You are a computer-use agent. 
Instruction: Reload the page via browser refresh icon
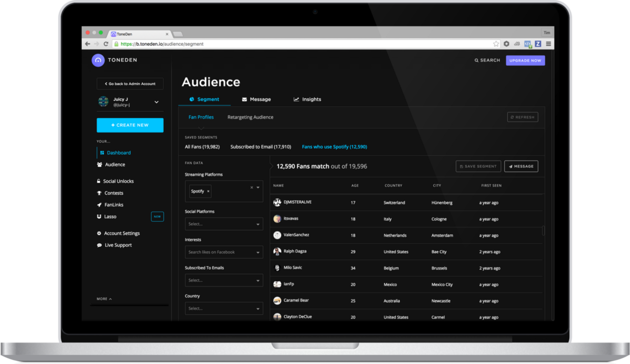click(105, 44)
